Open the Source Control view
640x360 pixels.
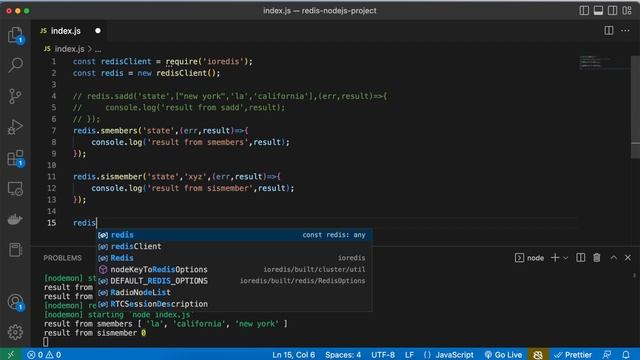tap(15, 96)
